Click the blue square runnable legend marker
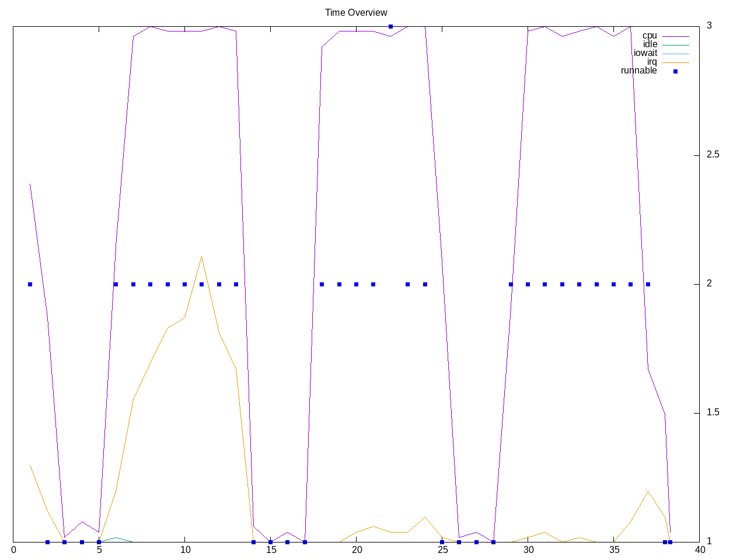 tap(675, 71)
